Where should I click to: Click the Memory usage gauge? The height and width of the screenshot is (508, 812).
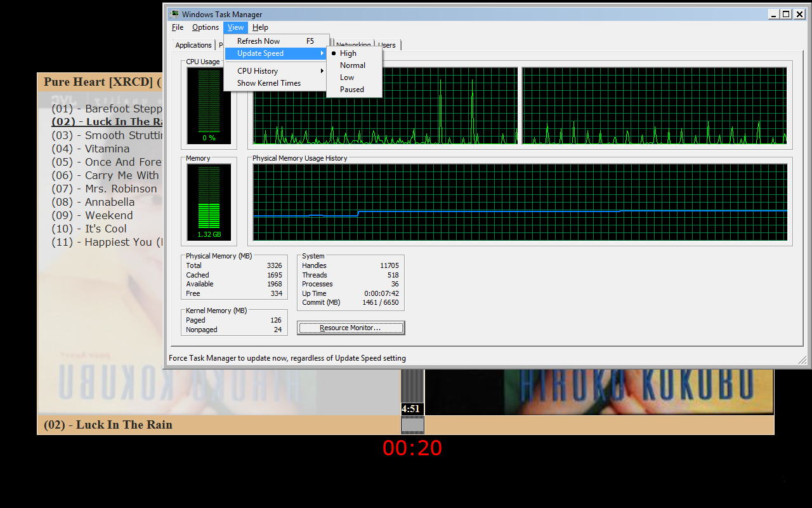[x=209, y=203]
